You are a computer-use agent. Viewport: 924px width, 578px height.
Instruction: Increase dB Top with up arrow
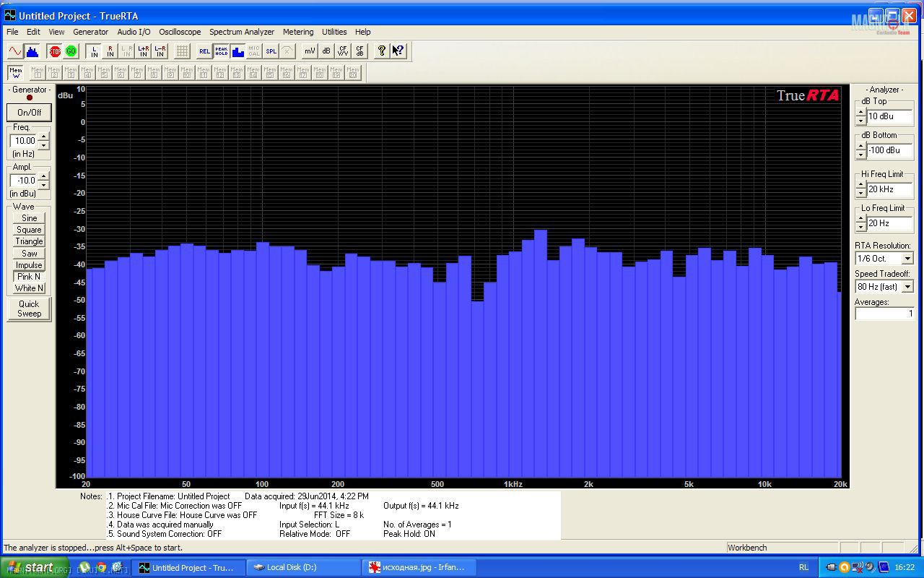pos(860,112)
